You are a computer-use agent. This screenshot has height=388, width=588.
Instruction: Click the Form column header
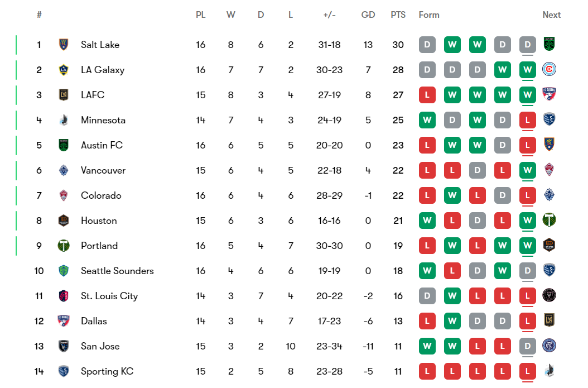point(429,15)
